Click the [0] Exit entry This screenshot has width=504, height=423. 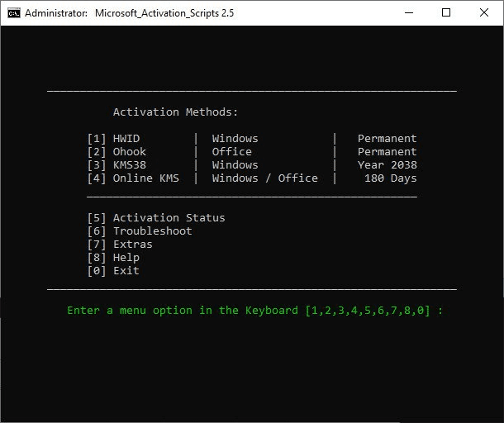[x=113, y=270]
